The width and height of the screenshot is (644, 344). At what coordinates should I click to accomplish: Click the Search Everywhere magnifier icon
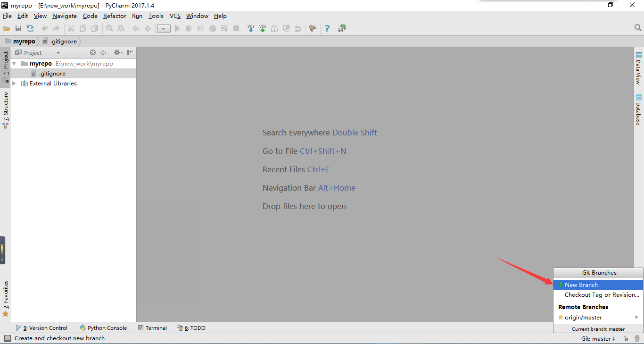pyautogui.click(x=638, y=28)
